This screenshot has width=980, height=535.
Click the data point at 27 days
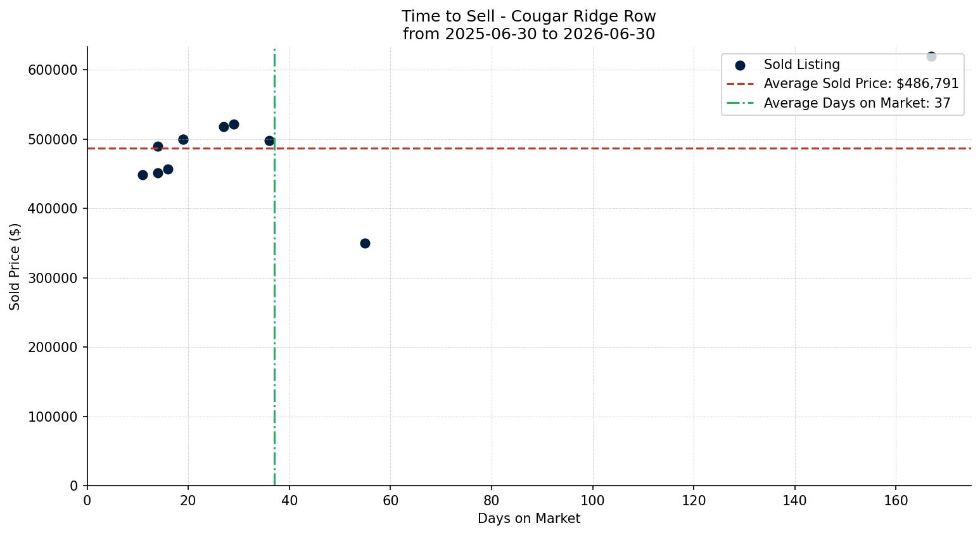[224, 127]
